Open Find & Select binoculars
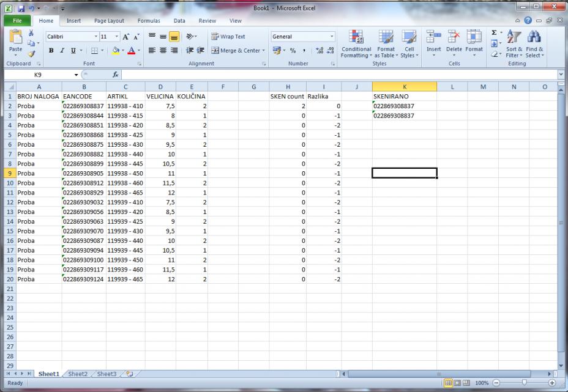Image resolution: width=568 pixels, height=392 pixels. [535, 44]
